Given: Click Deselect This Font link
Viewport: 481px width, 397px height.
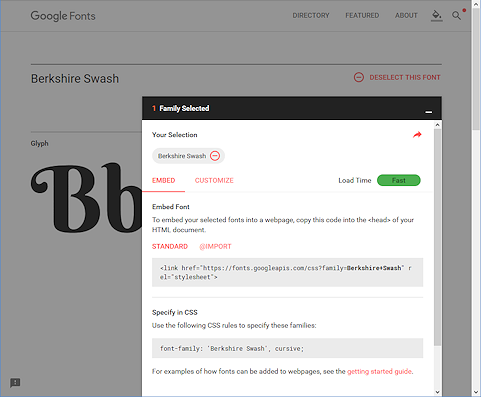Looking at the screenshot, I should [x=405, y=77].
